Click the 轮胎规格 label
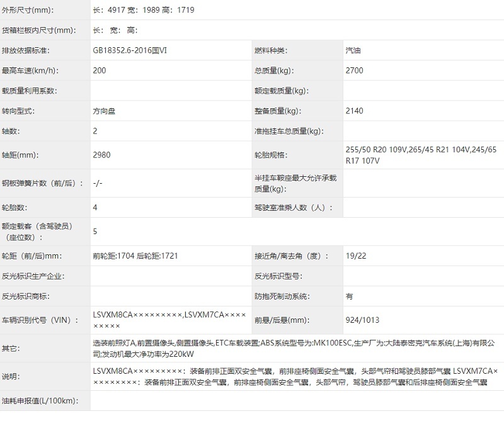 271,155
